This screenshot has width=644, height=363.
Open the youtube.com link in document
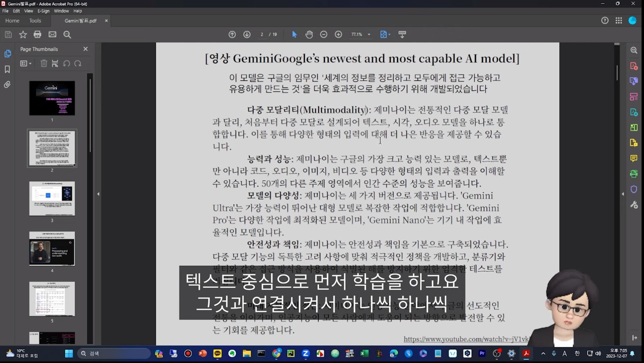coord(466,339)
